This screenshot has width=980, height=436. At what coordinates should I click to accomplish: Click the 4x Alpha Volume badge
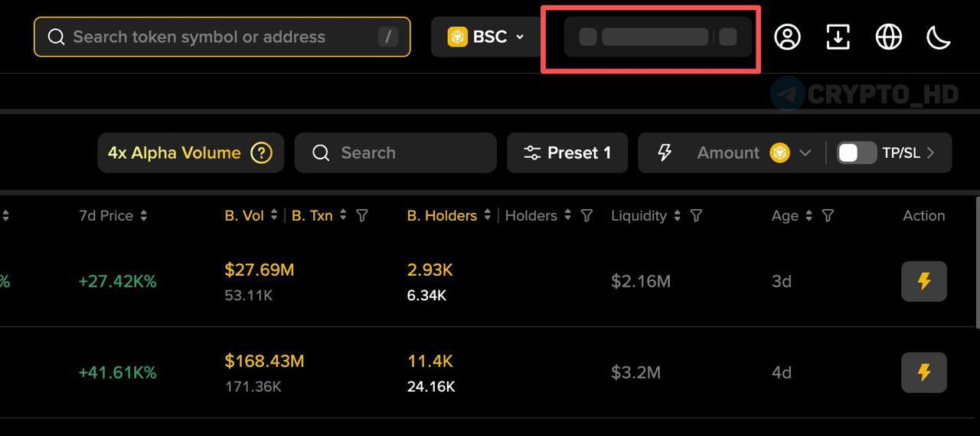[175, 152]
